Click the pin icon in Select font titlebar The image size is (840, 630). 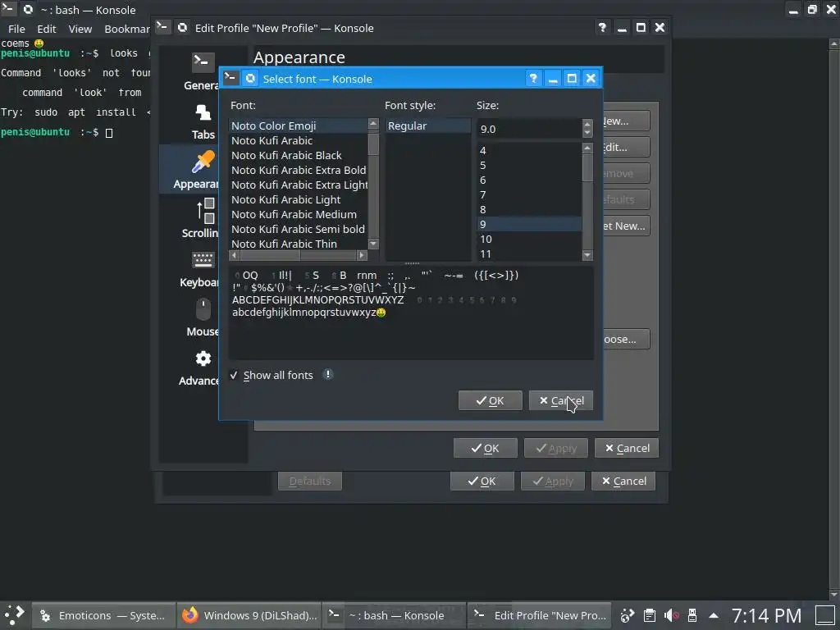(x=250, y=79)
